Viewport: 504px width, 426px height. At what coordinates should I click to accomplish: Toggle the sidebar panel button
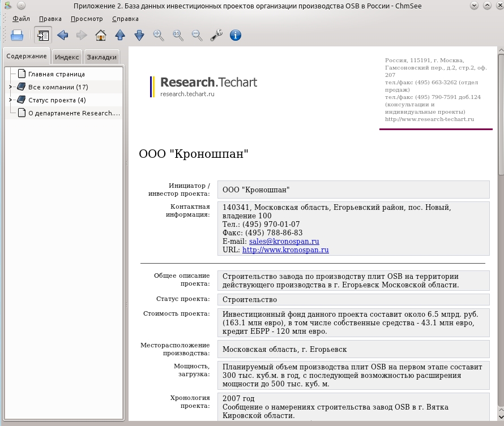42,35
